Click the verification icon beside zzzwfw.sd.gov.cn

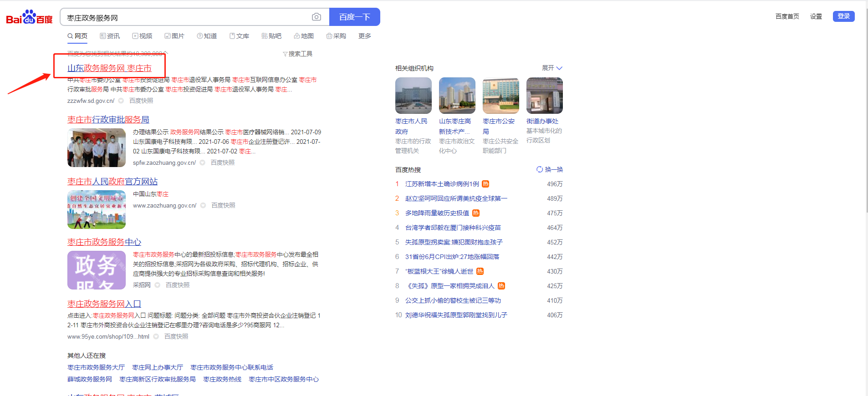(121, 101)
